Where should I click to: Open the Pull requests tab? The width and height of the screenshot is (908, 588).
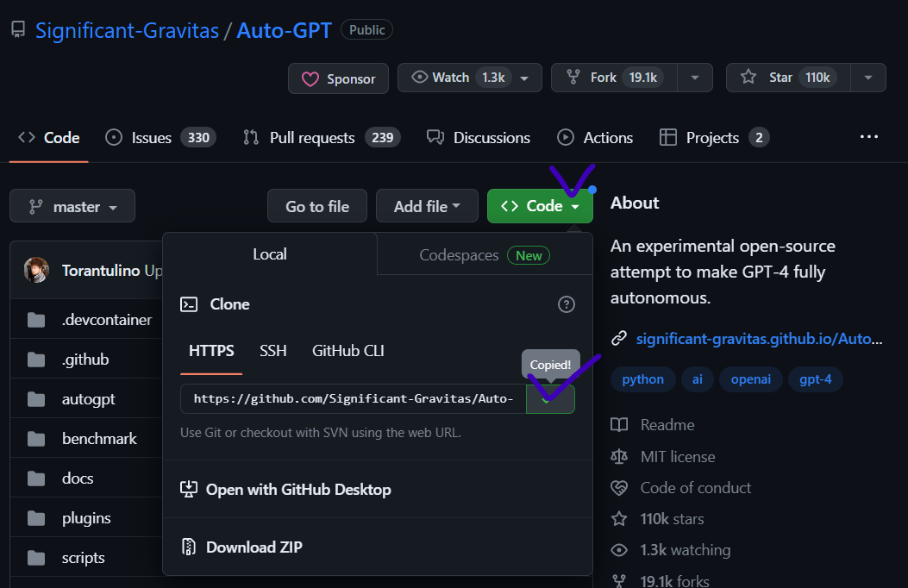tap(322, 138)
